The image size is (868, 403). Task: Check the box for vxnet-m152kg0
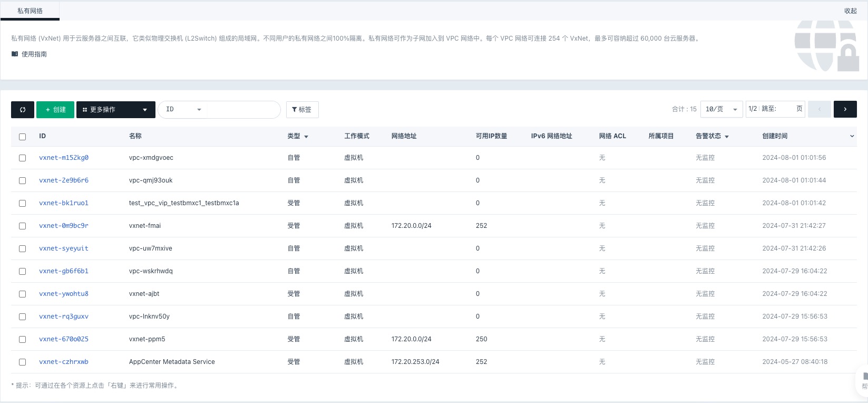(22, 158)
